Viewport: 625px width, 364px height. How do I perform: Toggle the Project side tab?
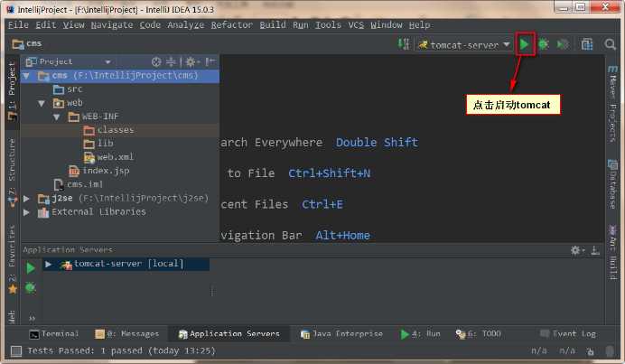(x=12, y=90)
